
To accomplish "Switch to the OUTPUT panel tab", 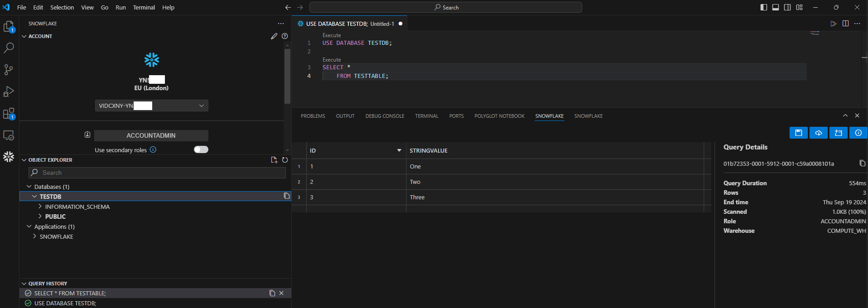I will tap(345, 116).
